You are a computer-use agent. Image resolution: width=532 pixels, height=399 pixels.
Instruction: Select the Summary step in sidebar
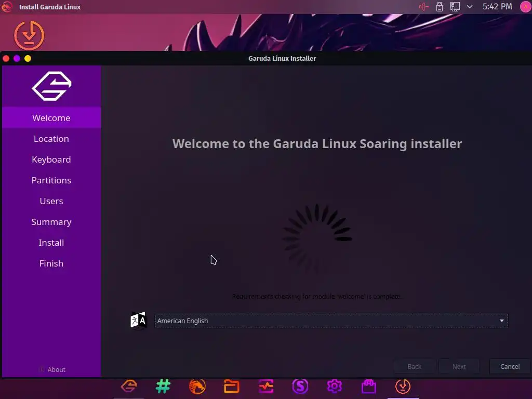point(51,222)
